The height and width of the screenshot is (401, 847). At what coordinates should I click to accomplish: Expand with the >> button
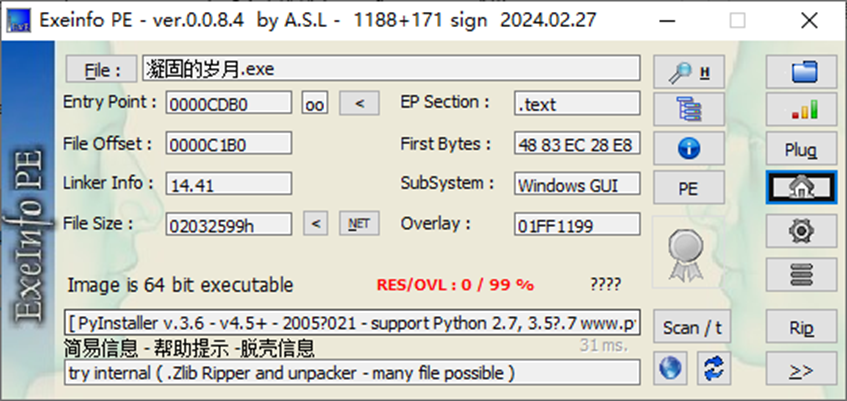click(x=802, y=368)
